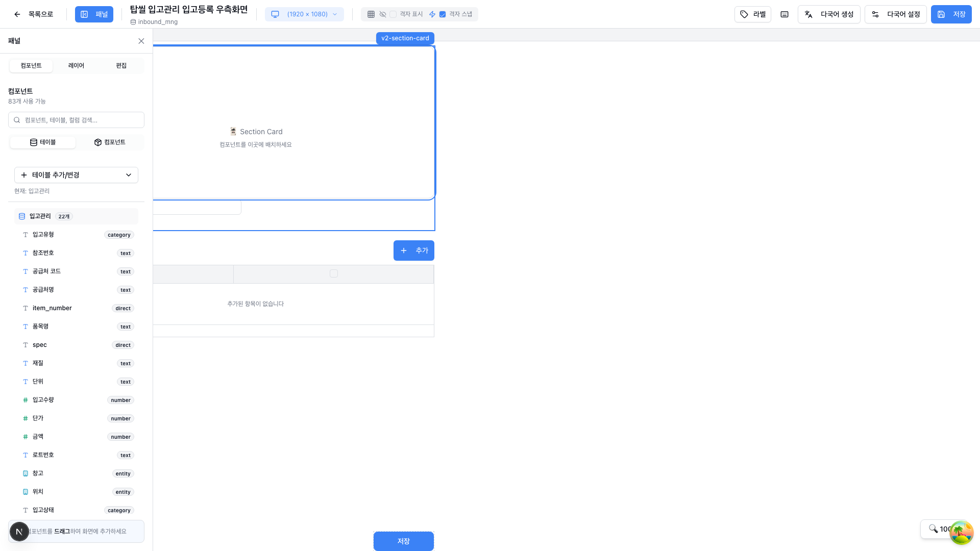Screen dimensions: 980x551
Task: Open the 1920 × 1080 resolution dropdown
Action: [305, 14]
